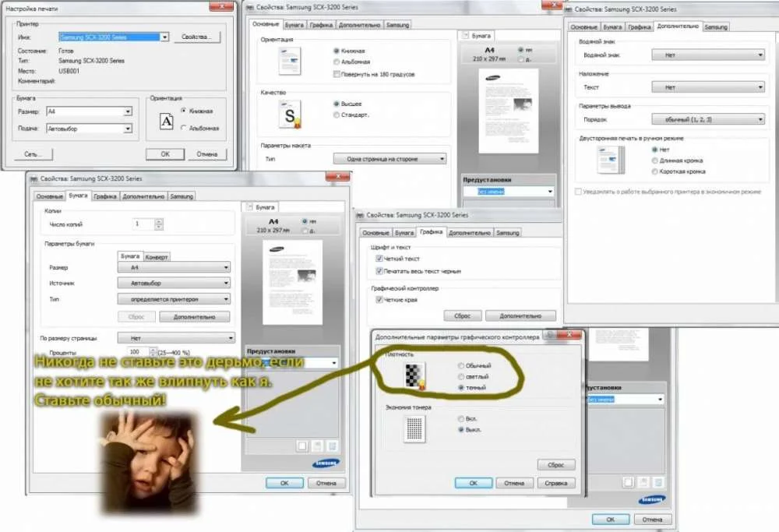Click the dotted Экономия тонера icon
The width and height of the screenshot is (779, 532).
click(414, 429)
